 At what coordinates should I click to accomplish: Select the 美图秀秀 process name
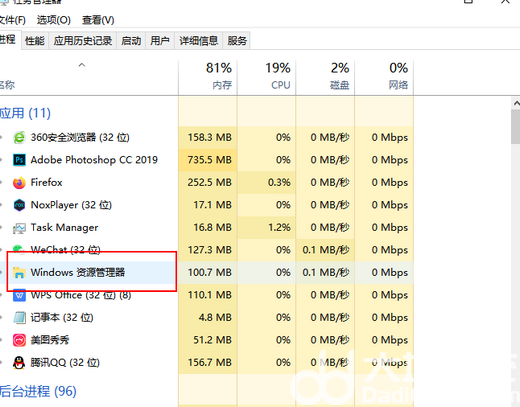(x=50, y=340)
